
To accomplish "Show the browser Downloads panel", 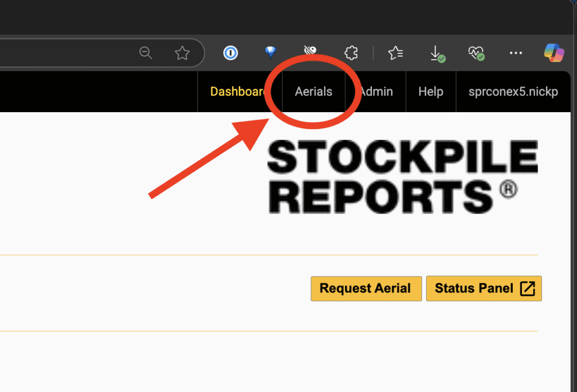I will pos(436,54).
